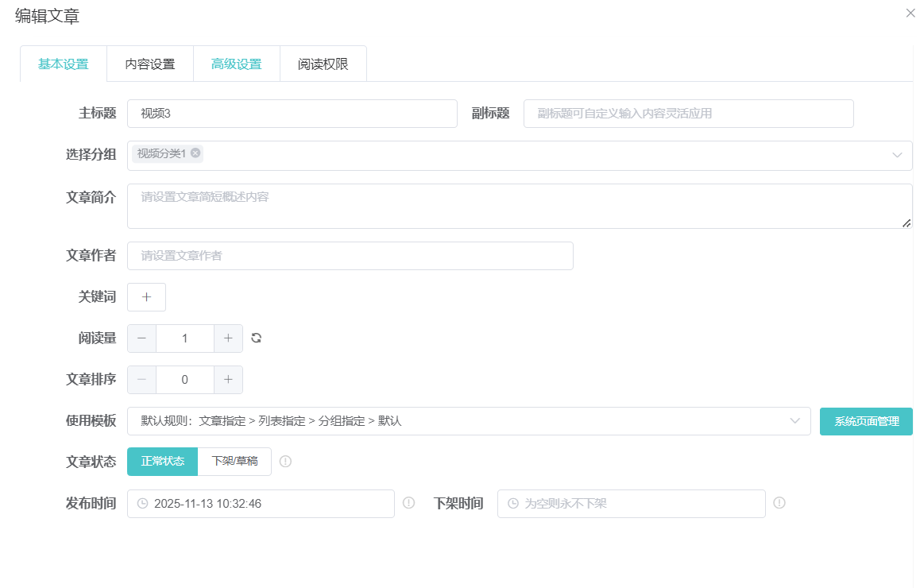920x588 pixels.
Task: Click info icon next to 文章状态
Action: pos(285,462)
